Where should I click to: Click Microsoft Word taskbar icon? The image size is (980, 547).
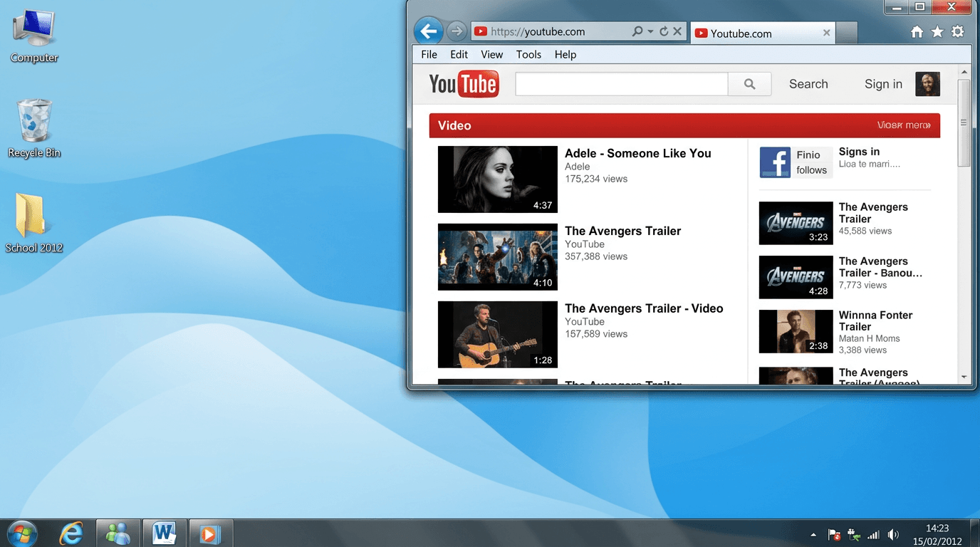tap(165, 533)
